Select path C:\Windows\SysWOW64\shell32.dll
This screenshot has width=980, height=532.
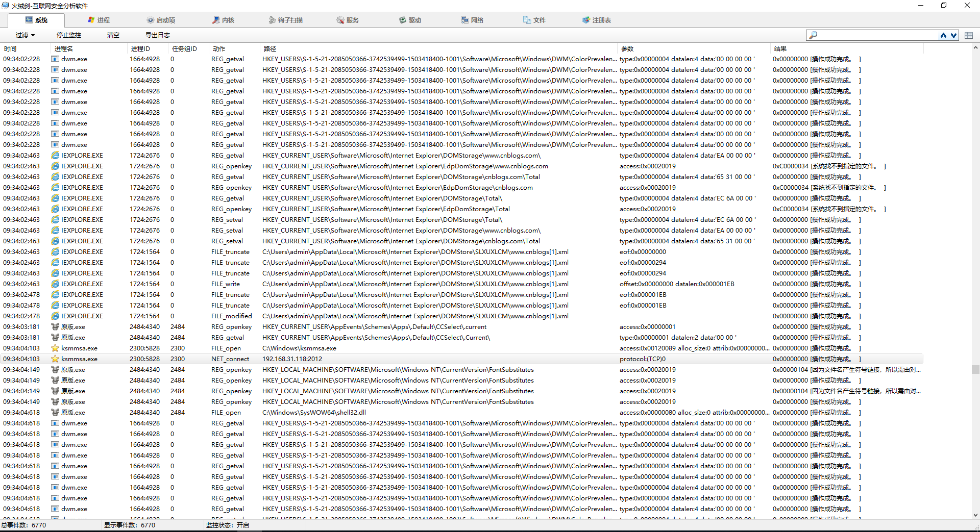314,413
